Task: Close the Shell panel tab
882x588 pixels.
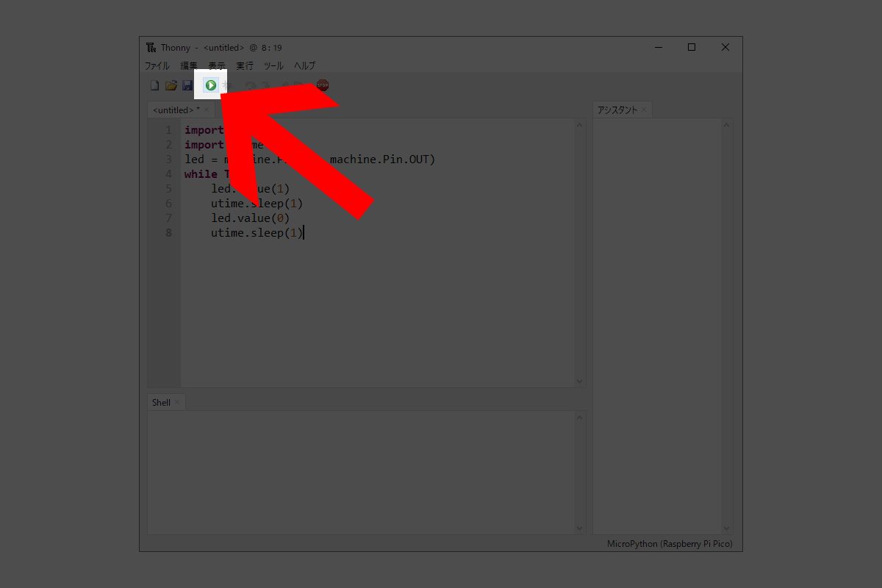Action: [x=177, y=403]
